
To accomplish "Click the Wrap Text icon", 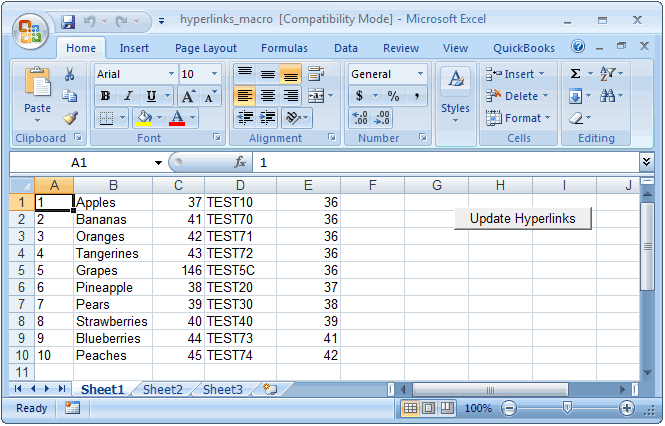I will [316, 74].
